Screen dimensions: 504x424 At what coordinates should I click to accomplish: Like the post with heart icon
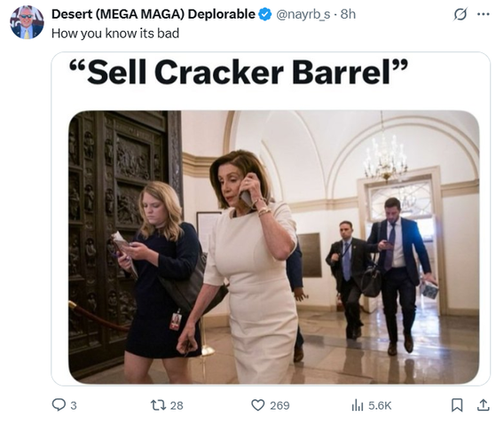coord(258,405)
